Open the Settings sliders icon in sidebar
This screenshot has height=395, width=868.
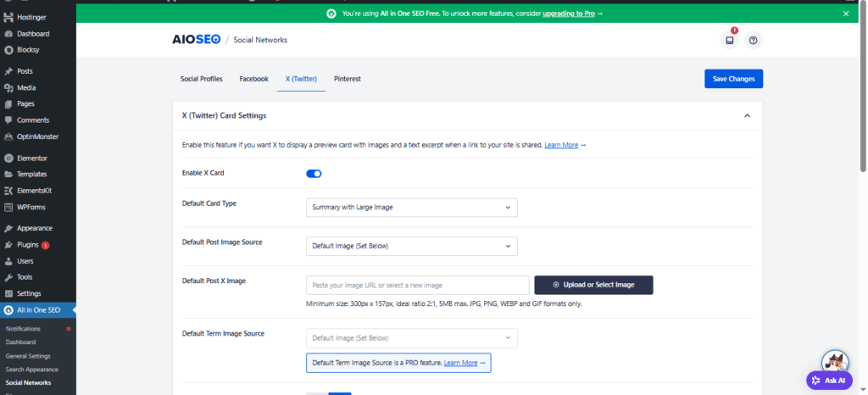point(8,294)
